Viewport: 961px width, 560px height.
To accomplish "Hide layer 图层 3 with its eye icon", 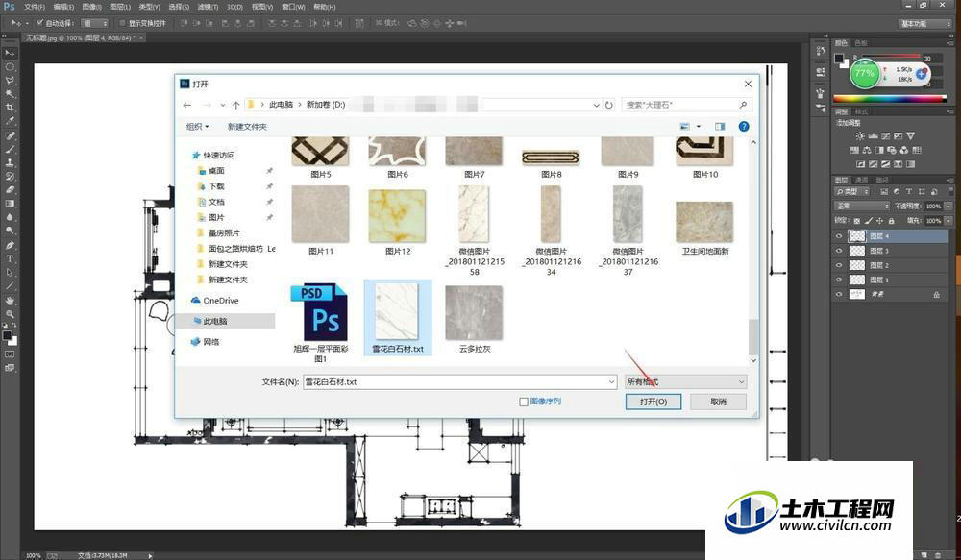I will [x=839, y=251].
